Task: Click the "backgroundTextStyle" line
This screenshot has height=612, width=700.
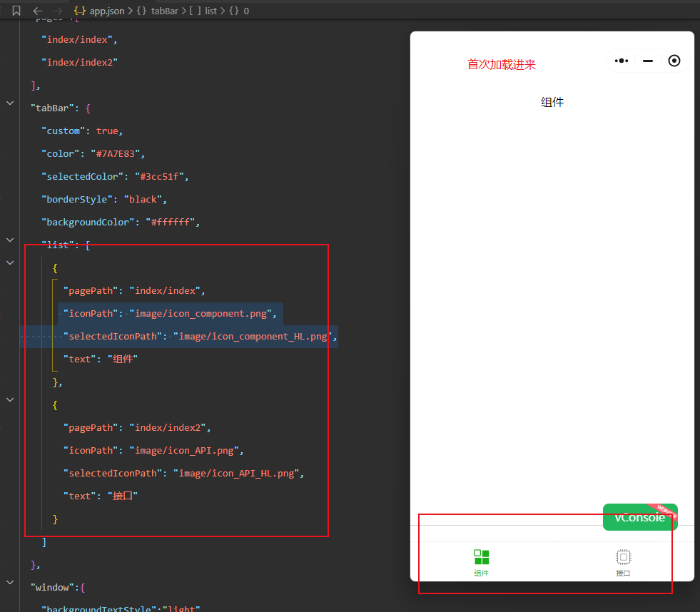Action: (121, 608)
